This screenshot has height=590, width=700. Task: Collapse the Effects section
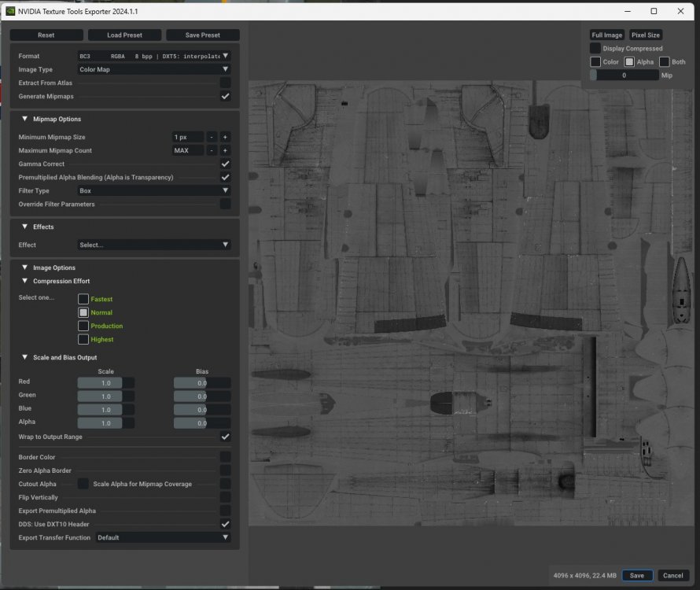tap(24, 227)
